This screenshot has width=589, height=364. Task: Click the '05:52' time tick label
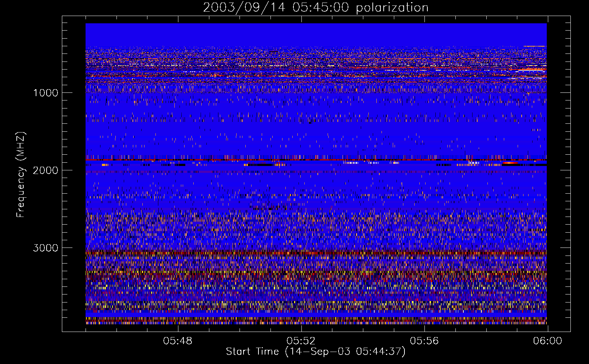click(x=301, y=341)
